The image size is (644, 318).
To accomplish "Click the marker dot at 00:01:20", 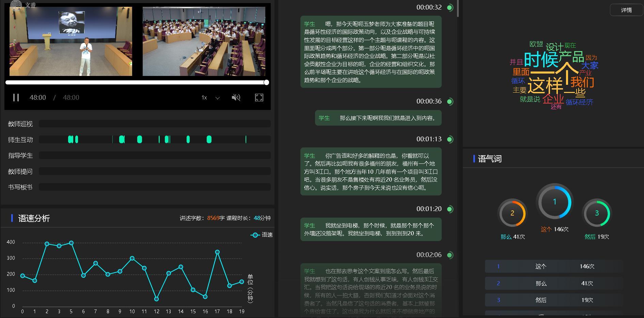I will point(450,209).
